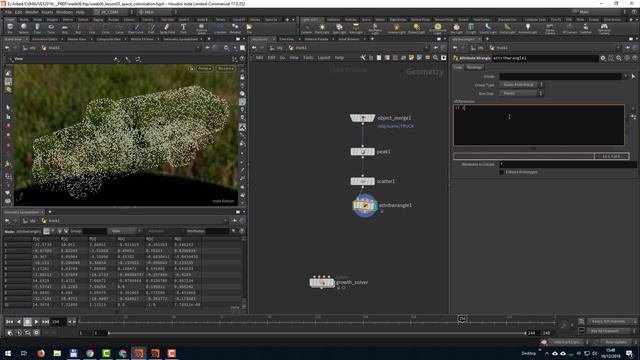Toggle the Enforce Prototypes checkbox
This screenshot has height=360, width=640.
[x=501, y=172]
